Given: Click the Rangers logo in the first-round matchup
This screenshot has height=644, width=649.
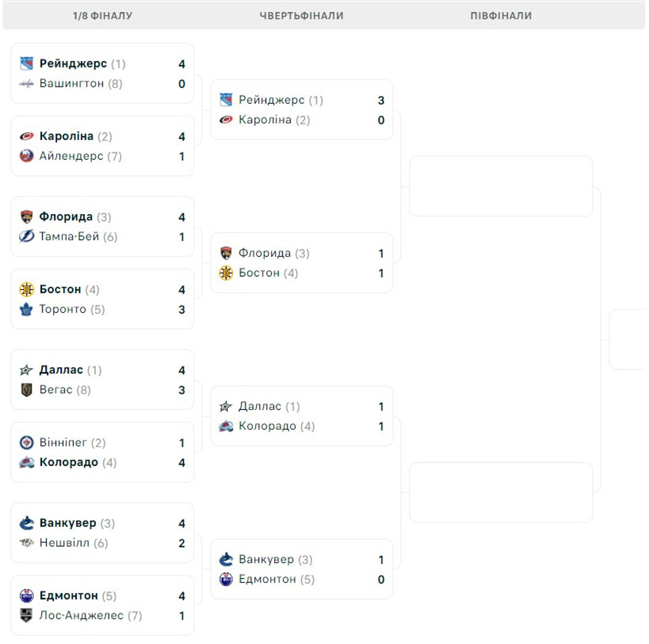Looking at the screenshot, I should (27, 64).
